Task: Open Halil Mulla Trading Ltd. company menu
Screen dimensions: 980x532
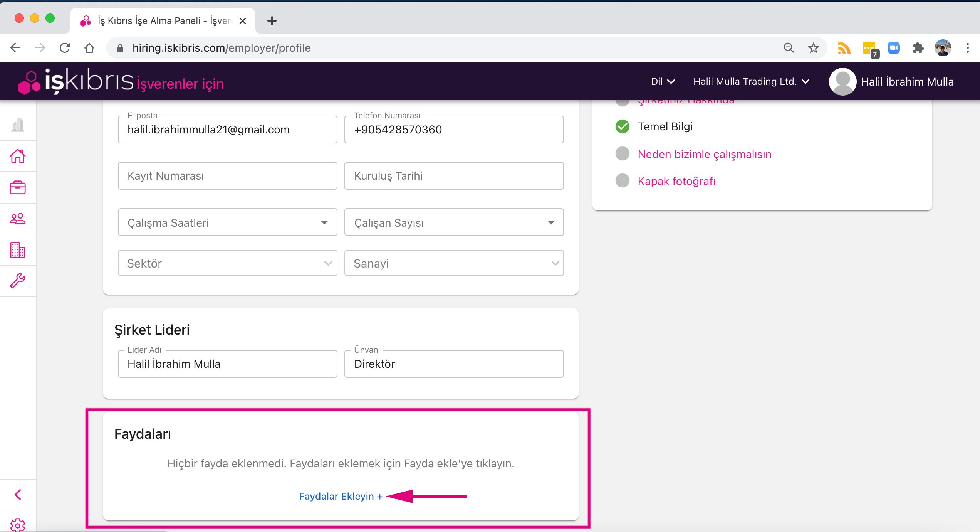Action: click(751, 82)
